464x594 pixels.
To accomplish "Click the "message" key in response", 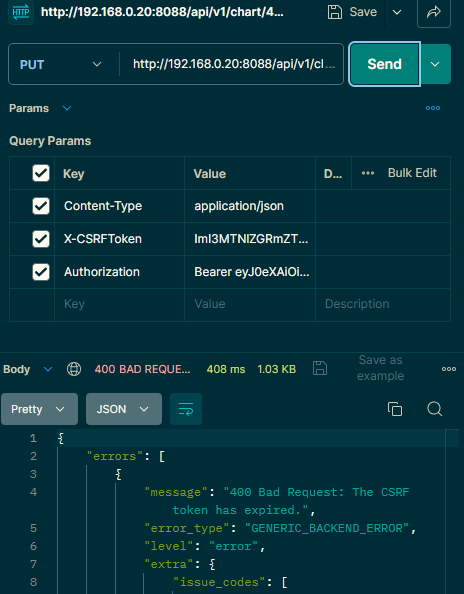I will click(176, 492).
